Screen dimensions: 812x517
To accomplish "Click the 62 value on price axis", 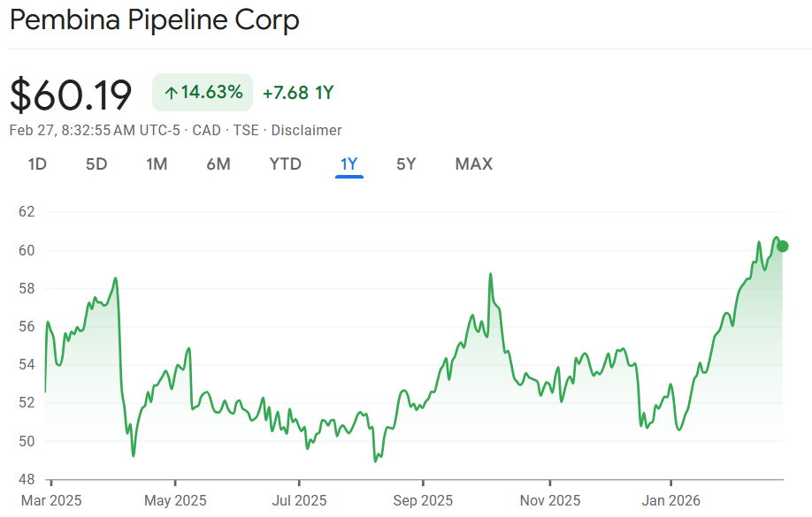I will [x=26, y=212].
